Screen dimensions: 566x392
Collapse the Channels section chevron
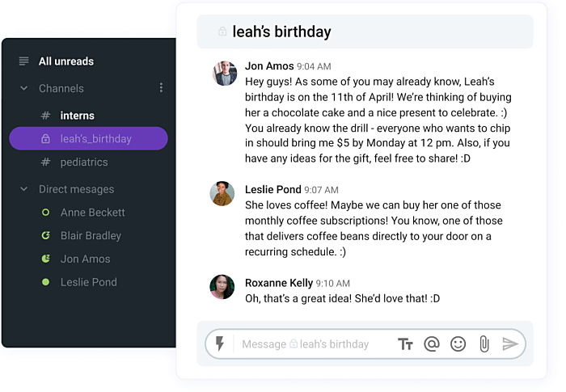coord(23,88)
